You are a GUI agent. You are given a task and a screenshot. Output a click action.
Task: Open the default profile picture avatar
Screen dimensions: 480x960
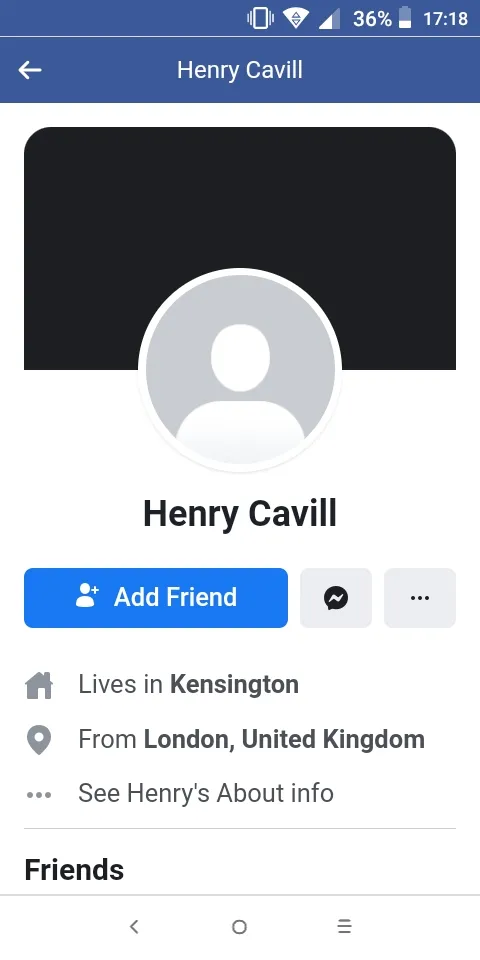(240, 369)
